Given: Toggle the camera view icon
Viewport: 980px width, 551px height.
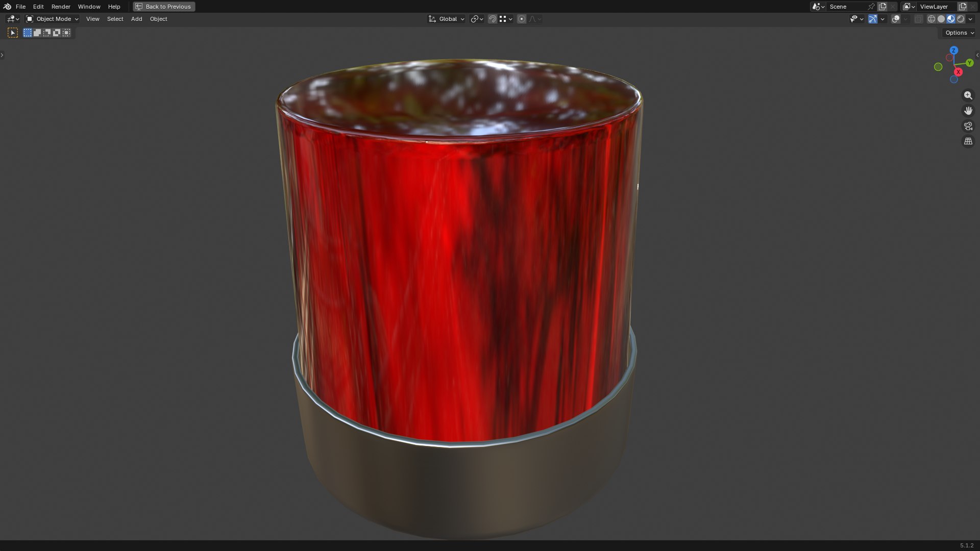Looking at the screenshot, I should (x=968, y=126).
